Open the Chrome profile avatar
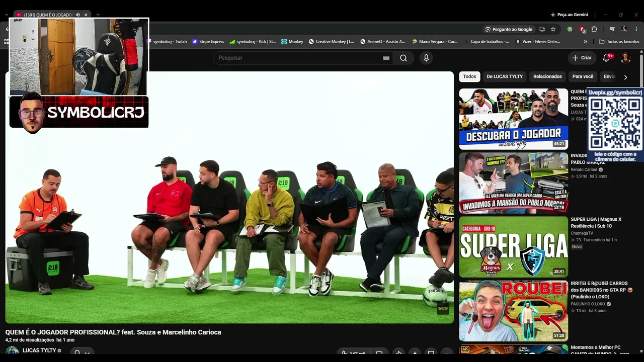This screenshot has width=644, height=362. (x=624, y=29)
